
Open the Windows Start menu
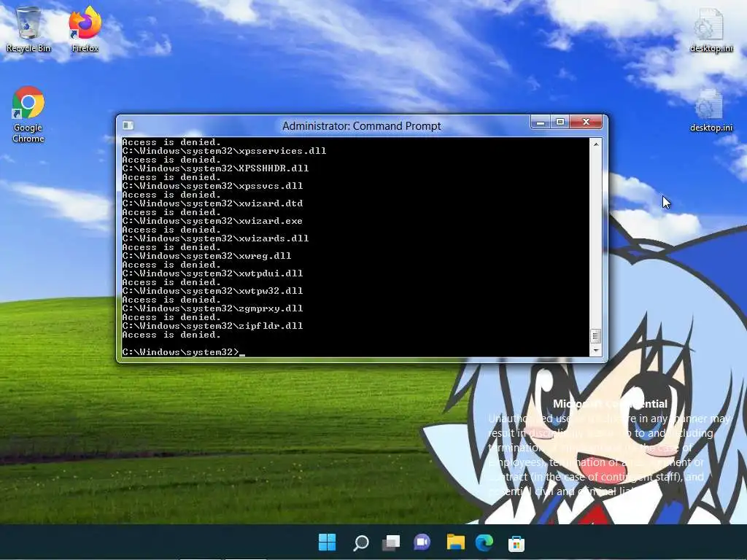[x=327, y=542]
